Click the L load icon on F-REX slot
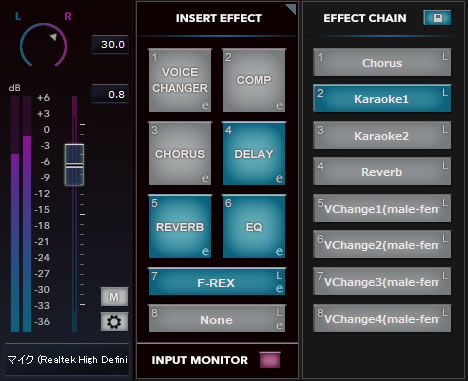Image resolution: width=468 pixels, height=381 pixels. click(279, 276)
